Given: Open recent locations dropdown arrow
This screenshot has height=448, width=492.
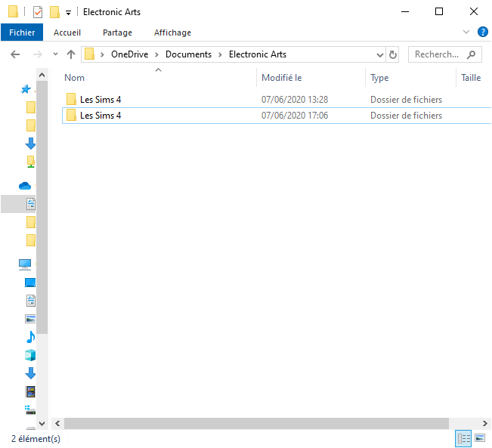Looking at the screenshot, I should tap(55, 54).
